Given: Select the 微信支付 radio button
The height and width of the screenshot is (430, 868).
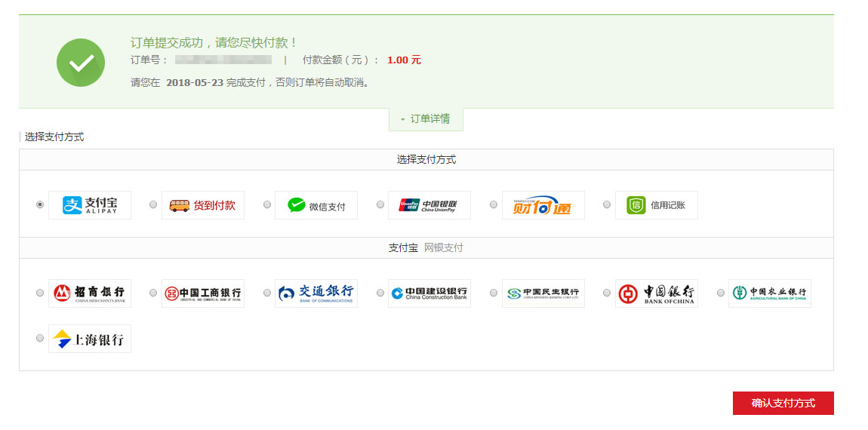Looking at the screenshot, I should pos(267,204).
